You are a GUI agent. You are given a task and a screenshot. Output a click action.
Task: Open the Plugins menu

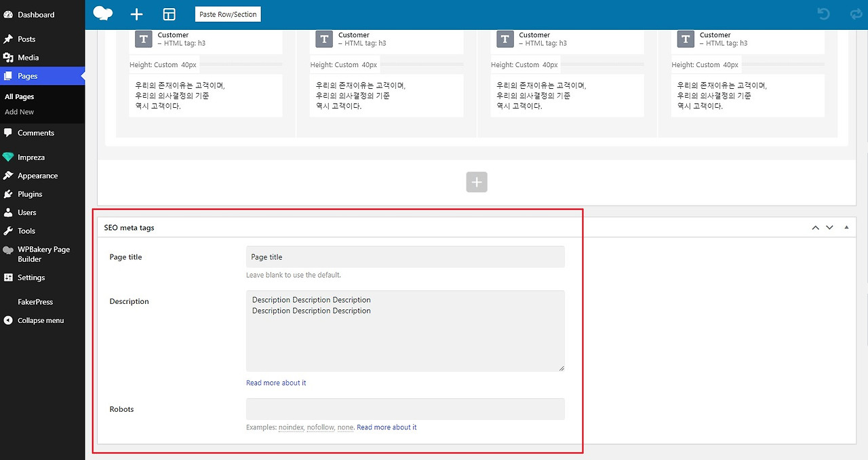(x=30, y=194)
